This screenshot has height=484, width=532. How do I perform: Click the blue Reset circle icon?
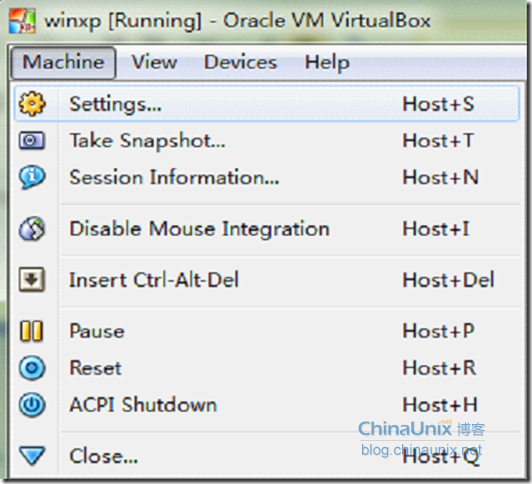click(x=32, y=368)
